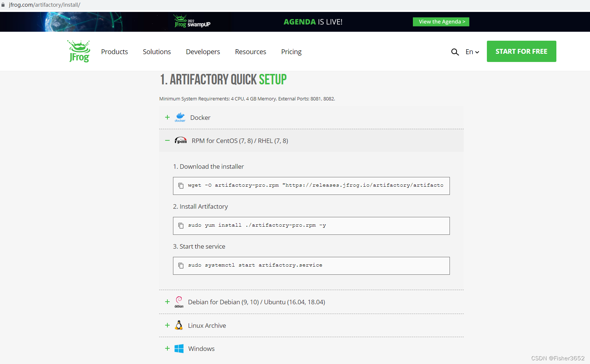Click the 'Minimum System Requirements' line
This screenshot has width=590, height=364.
click(247, 99)
